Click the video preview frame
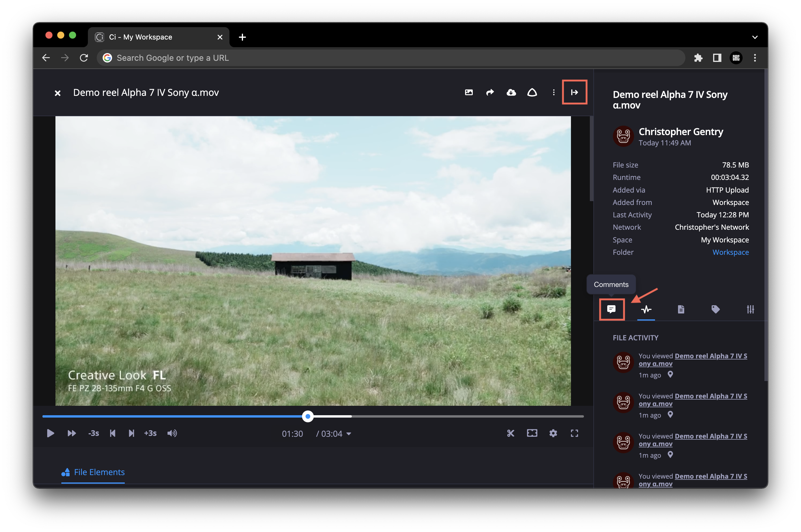801x532 pixels. coord(313,261)
